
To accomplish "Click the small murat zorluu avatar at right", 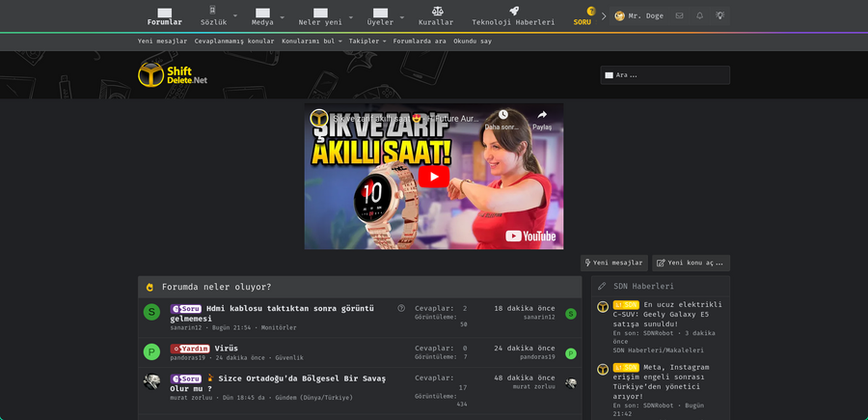I will point(571,383).
